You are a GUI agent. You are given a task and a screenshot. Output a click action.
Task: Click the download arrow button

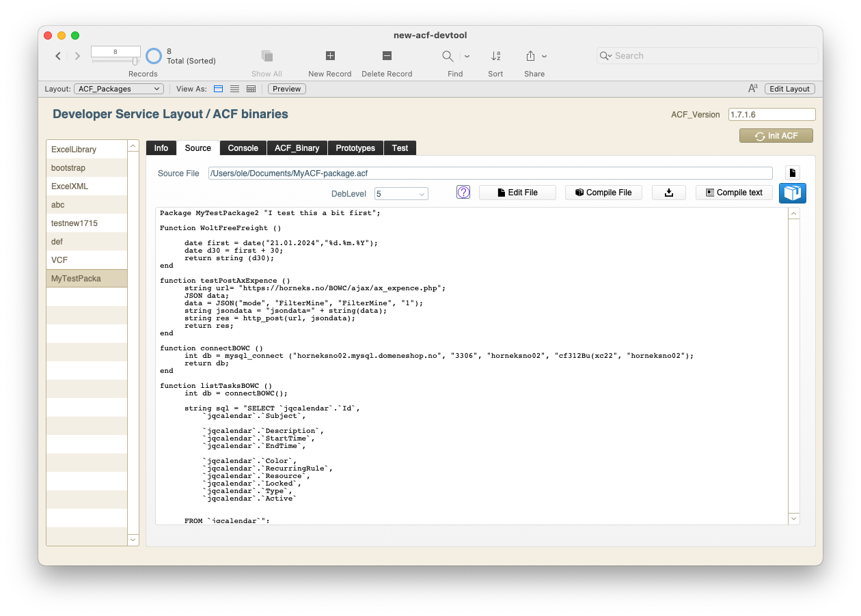click(668, 193)
